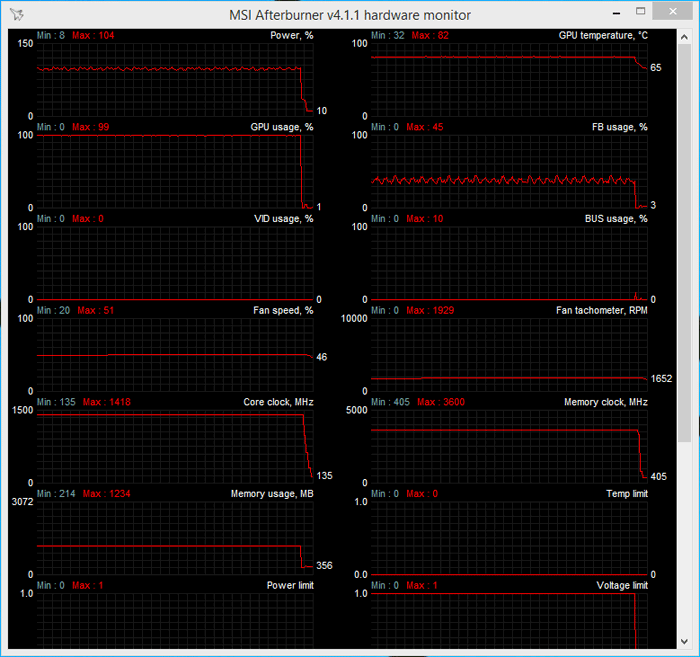Image resolution: width=700 pixels, height=657 pixels.
Task: Click the current temperature reading 65
Action: [656, 68]
